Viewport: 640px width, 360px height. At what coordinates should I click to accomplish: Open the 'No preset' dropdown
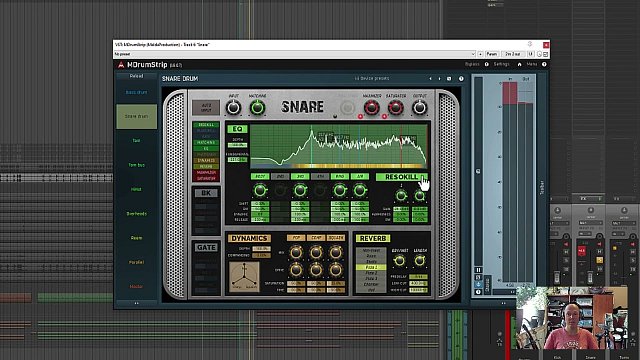point(295,54)
